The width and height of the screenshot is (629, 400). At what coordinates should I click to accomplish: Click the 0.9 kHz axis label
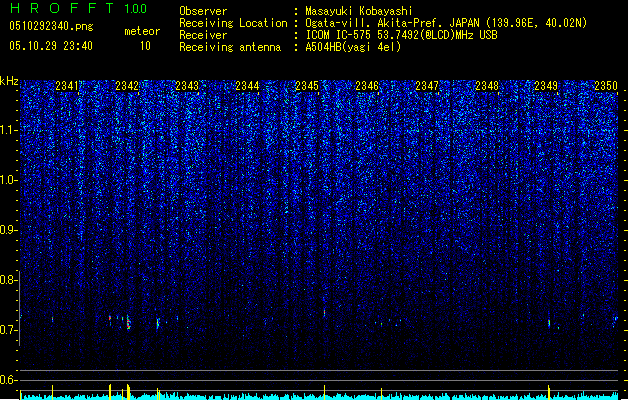pyautogui.click(x=8, y=230)
